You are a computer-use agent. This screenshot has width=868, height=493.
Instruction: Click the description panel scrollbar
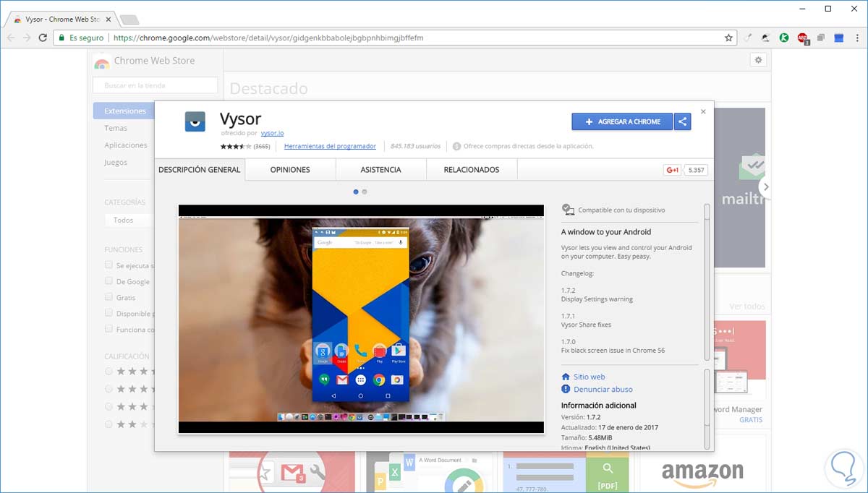(707, 282)
